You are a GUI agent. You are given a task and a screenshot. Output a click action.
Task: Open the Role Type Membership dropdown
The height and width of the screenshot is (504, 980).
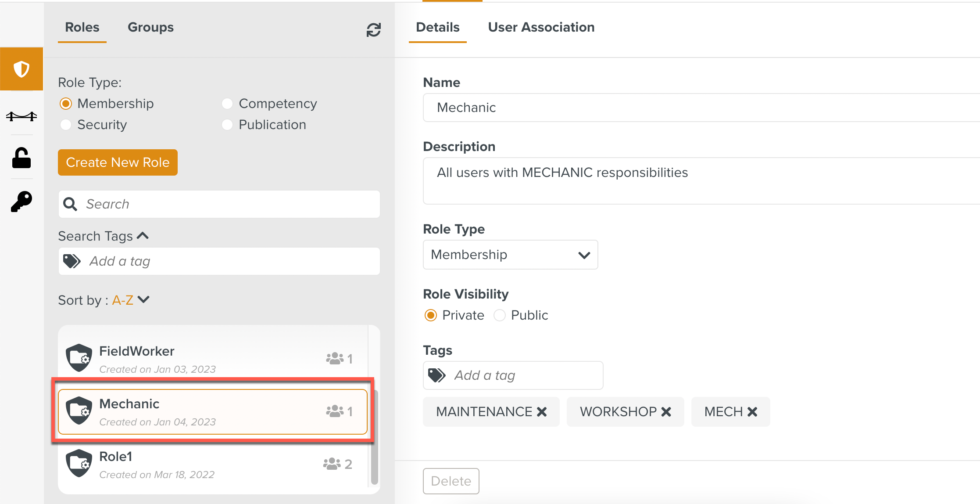[x=510, y=255]
